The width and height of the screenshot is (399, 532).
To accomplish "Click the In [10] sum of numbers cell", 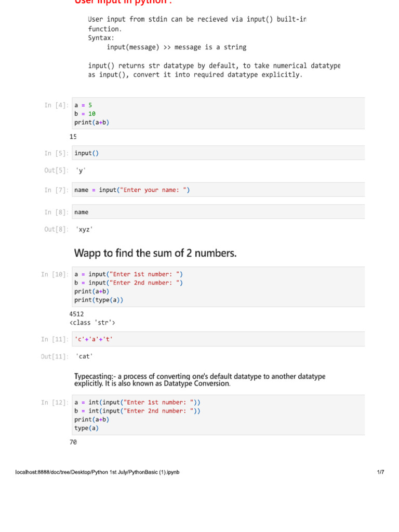I will tap(218, 287).
